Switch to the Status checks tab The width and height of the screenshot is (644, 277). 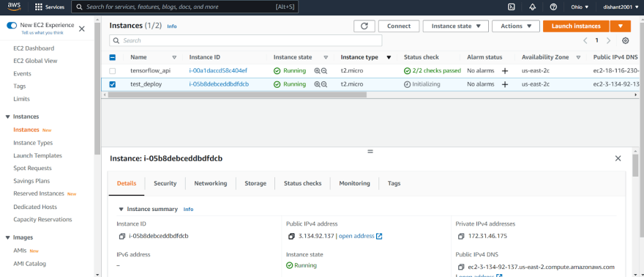tap(303, 183)
